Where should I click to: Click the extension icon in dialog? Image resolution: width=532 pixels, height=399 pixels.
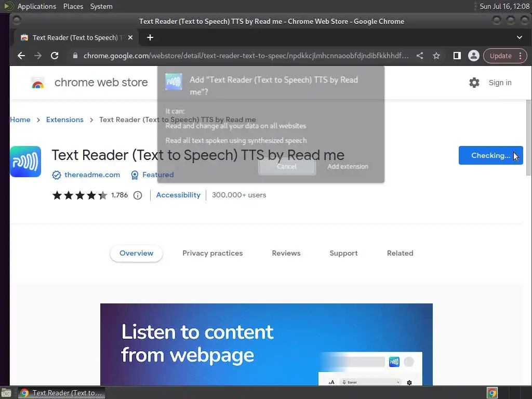coord(174,82)
